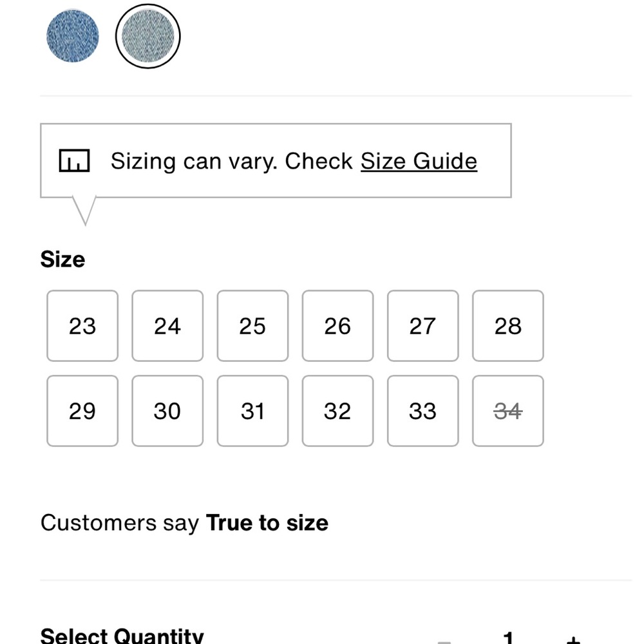
Task: Tap the size 31 box
Action: (252, 411)
